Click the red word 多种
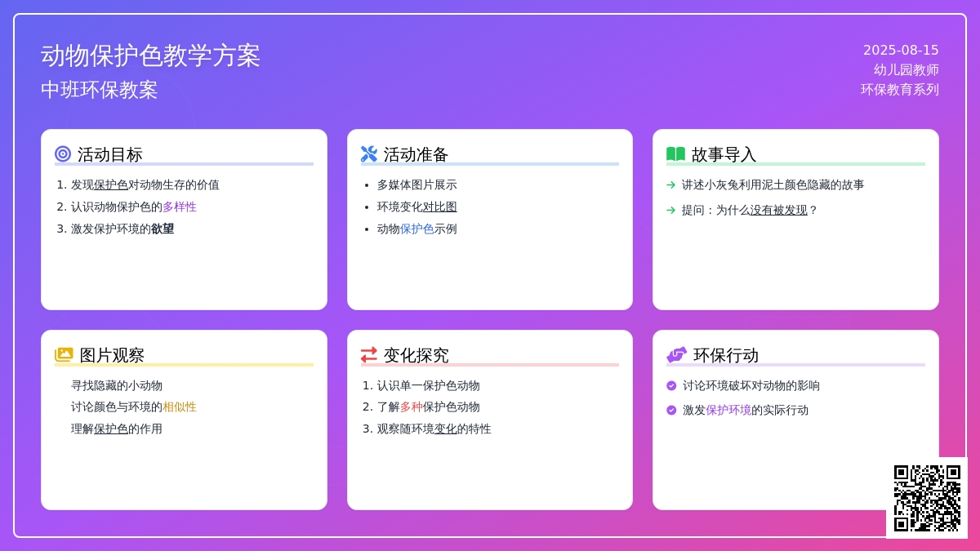Image resolution: width=980 pixels, height=551 pixels. pos(412,407)
